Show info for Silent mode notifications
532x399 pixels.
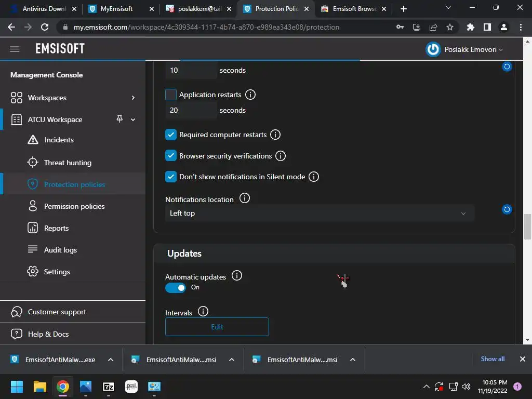pyautogui.click(x=314, y=177)
